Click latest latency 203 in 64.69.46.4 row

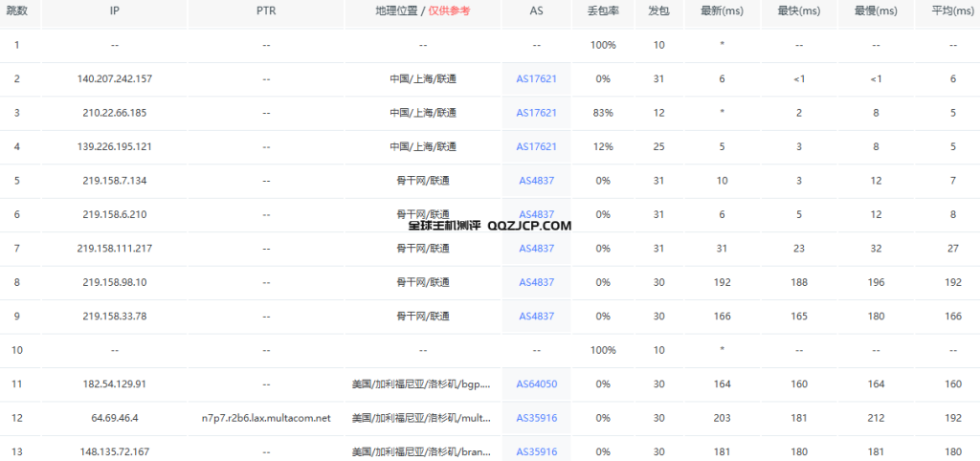(722, 418)
